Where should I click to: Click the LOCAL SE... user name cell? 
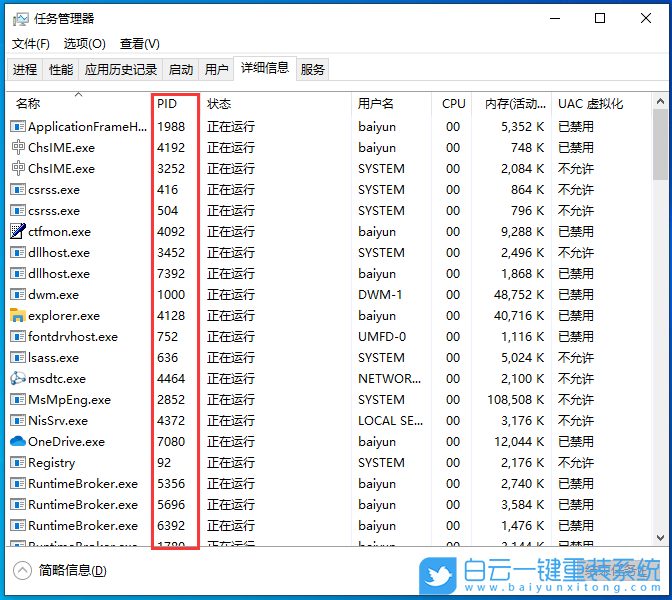(x=390, y=420)
